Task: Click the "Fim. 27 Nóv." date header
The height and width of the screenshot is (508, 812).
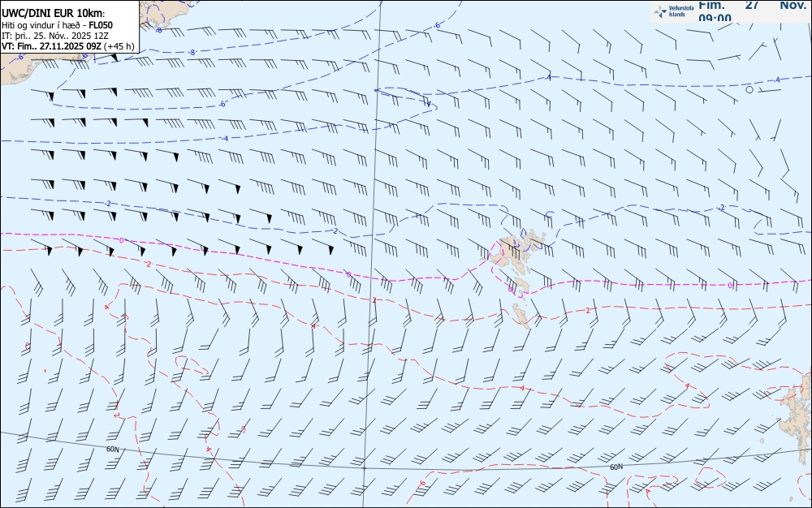Action: pyautogui.click(x=752, y=5)
